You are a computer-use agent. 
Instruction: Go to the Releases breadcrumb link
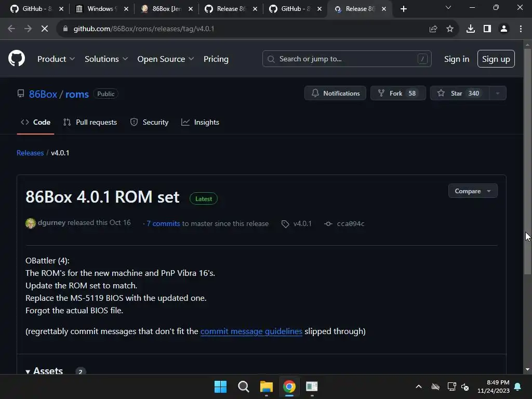click(30, 153)
